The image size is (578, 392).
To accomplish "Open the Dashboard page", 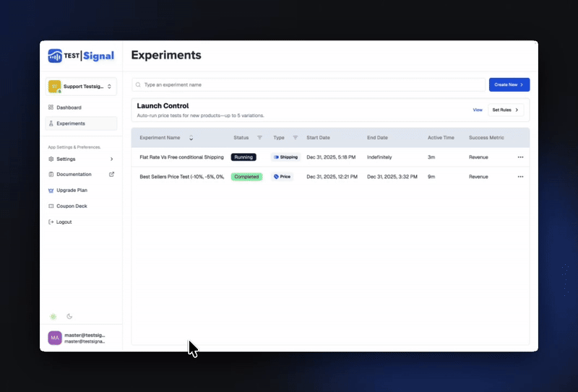I will pos(69,108).
